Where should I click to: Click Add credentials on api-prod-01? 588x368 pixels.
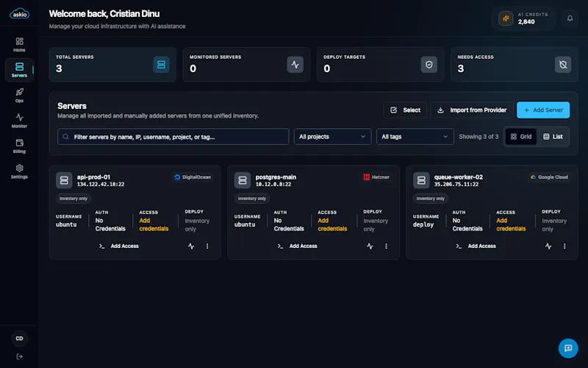point(154,224)
